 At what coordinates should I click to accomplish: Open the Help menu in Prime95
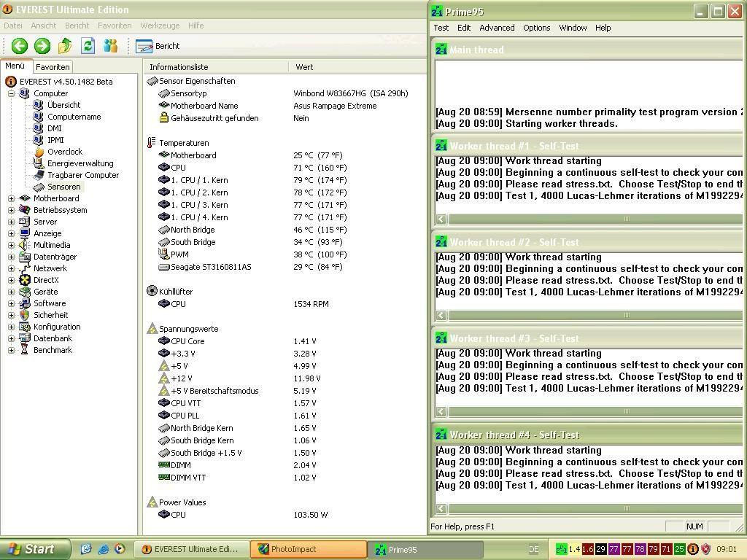[603, 28]
